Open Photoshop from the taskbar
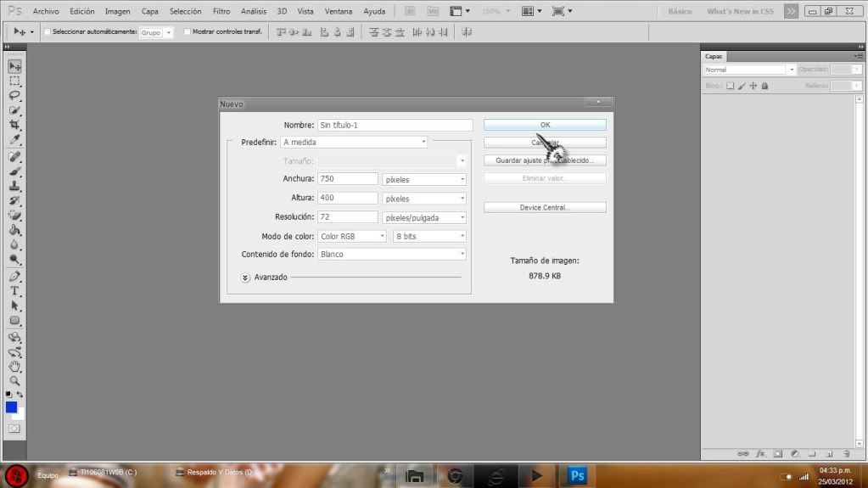The image size is (868, 488). (x=577, y=476)
